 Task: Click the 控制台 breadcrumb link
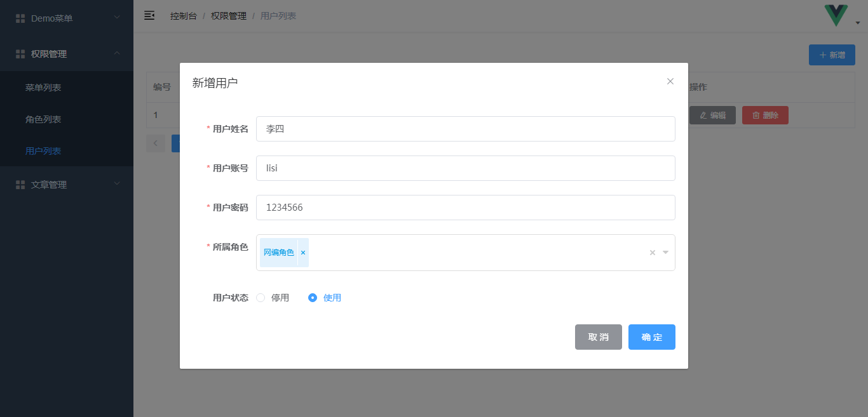click(x=183, y=16)
